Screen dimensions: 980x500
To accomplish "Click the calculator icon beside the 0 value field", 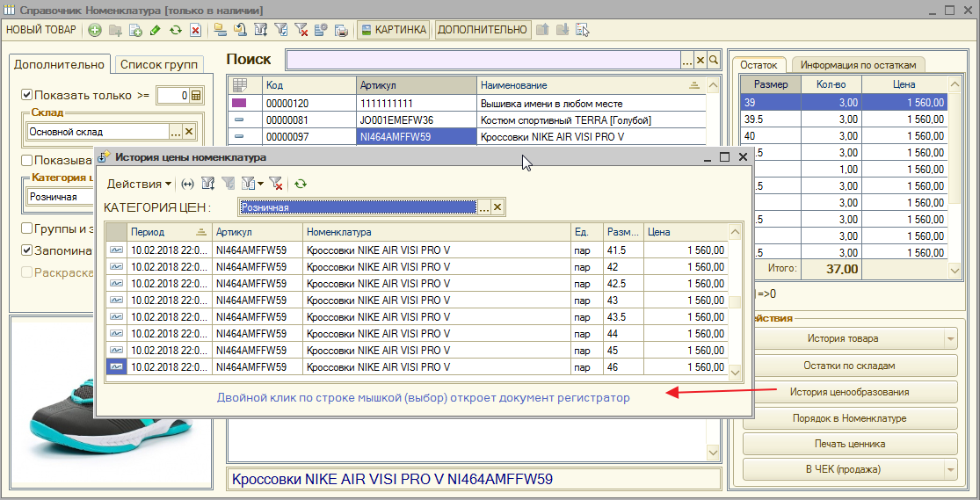I will click(x=196, y=96).
